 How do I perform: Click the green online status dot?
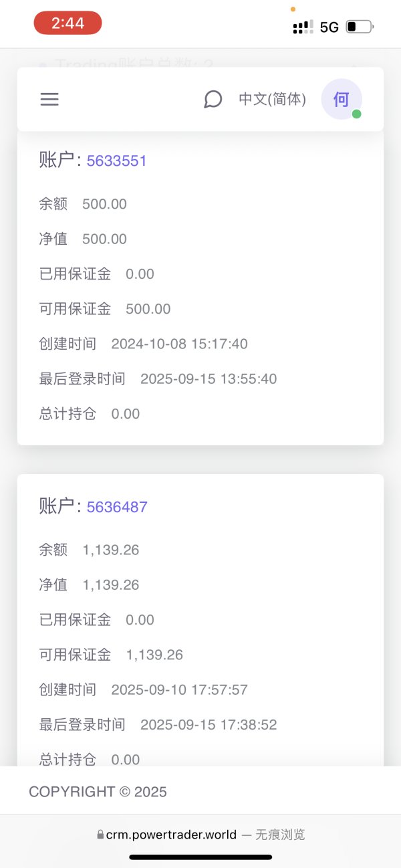(357, 114)
